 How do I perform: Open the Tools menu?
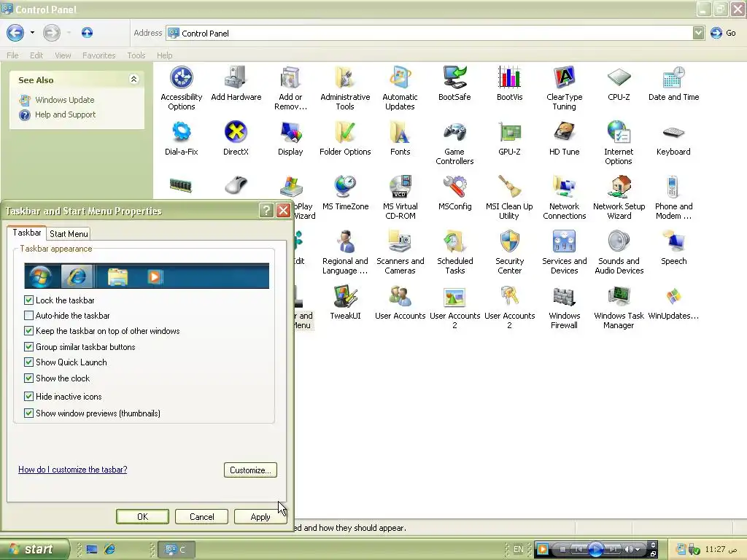[136, 55]
